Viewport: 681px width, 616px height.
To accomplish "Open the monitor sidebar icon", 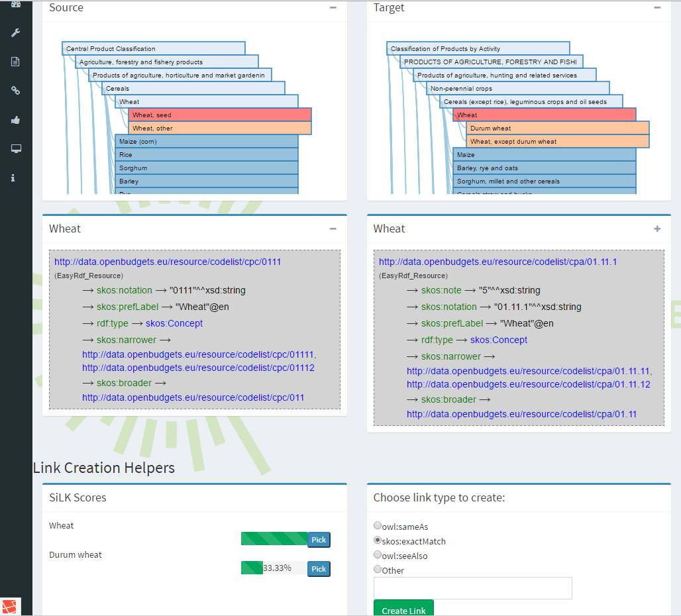I will [x=16, y=149].
